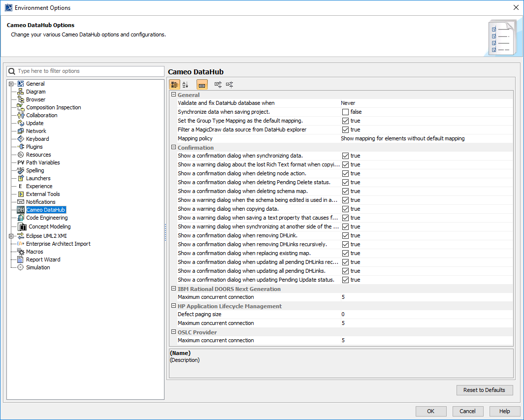Switch to categorized view in properties toolbar
Screen dimensions: 524x420
(x=174, y=85)
